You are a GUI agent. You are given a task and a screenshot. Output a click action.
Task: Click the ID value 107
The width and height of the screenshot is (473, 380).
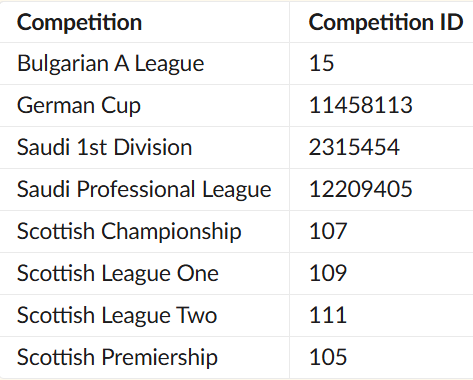tap(328, 231)
